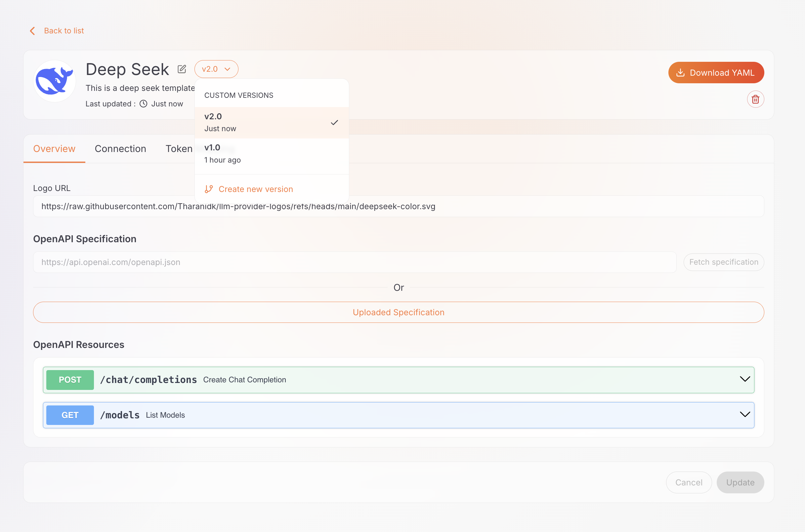
Task: Click the Back to list arrow icon
Action: tap(33, 31)
